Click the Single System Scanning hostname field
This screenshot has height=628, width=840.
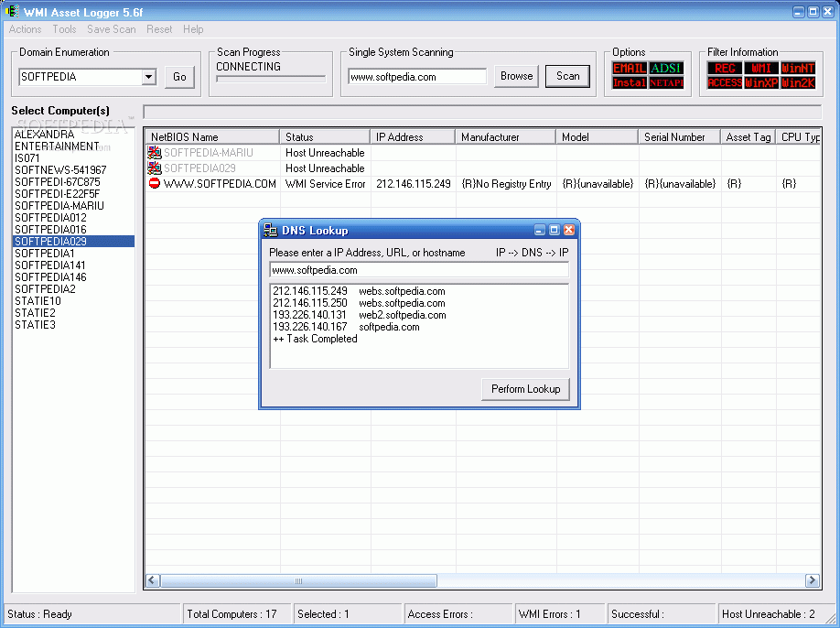click(417, 77)
